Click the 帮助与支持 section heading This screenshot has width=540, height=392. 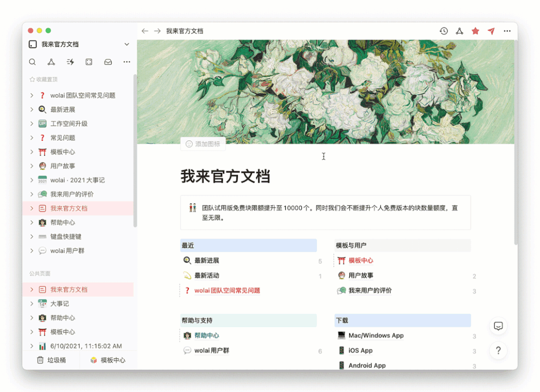(248, 321)
